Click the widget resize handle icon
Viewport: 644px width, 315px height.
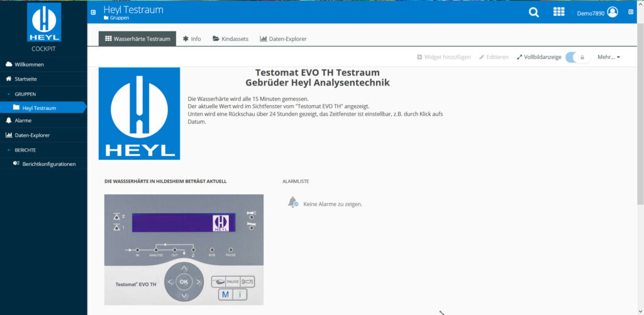442,312
